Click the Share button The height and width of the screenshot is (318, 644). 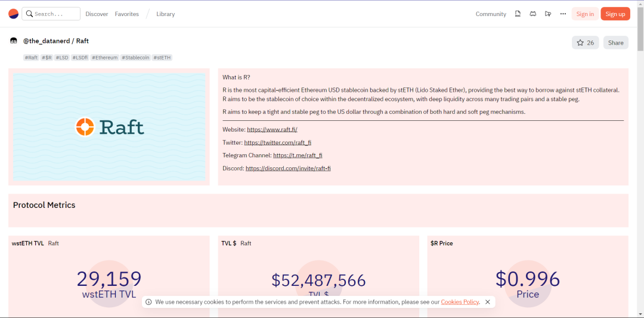pyautogui.click(x=615, y=43)
